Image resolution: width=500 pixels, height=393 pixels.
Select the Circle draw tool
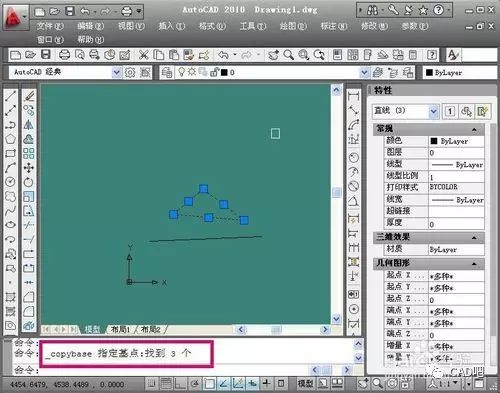click(10, 182)
